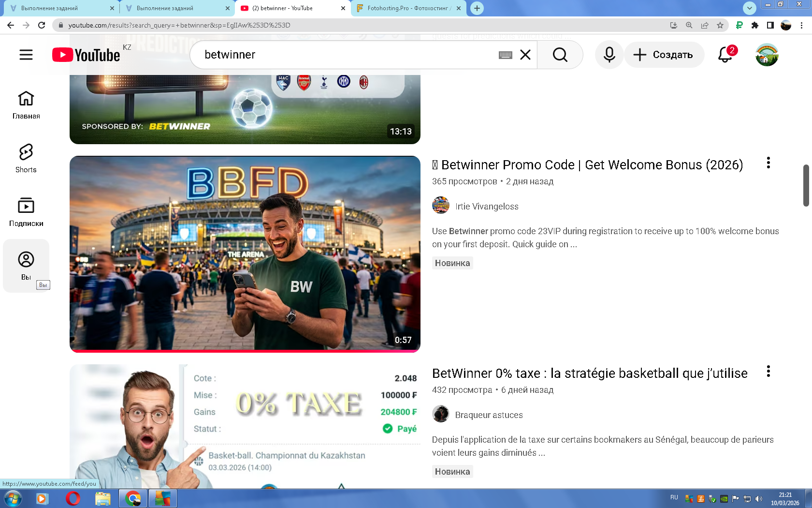
Task: Go back in browser history
Action: (11, 25)
